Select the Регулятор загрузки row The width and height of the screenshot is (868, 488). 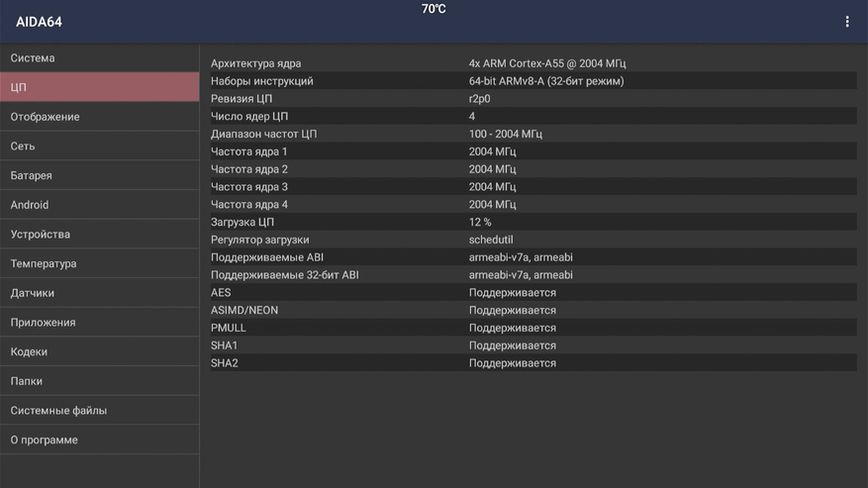click(x=532, y=240)
